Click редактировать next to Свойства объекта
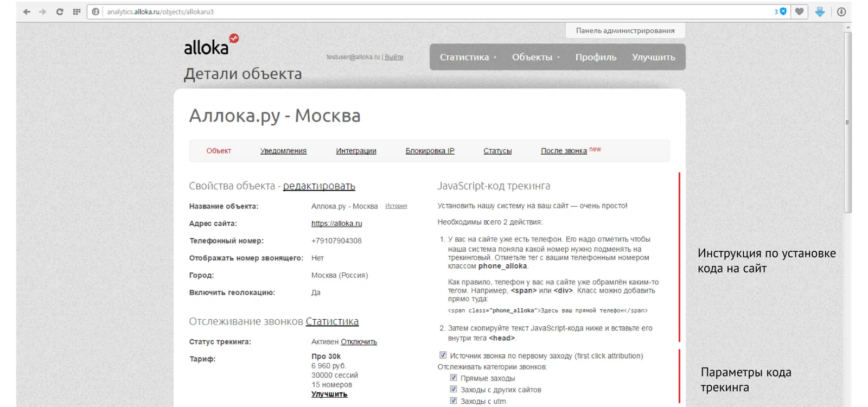This screenshot has height=407, width=868. [x=319, y=186]
